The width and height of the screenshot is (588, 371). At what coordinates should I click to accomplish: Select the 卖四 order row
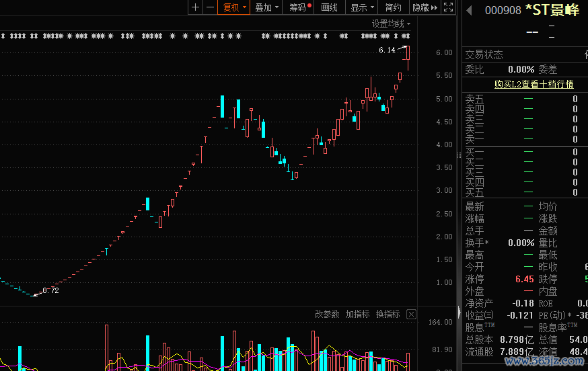click(525, 109)
